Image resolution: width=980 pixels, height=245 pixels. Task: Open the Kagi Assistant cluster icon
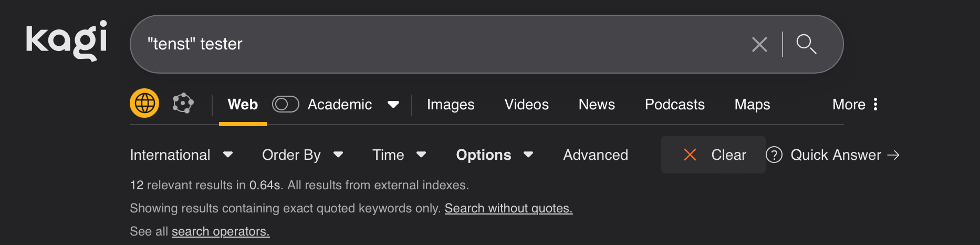[x=183, y=104]
